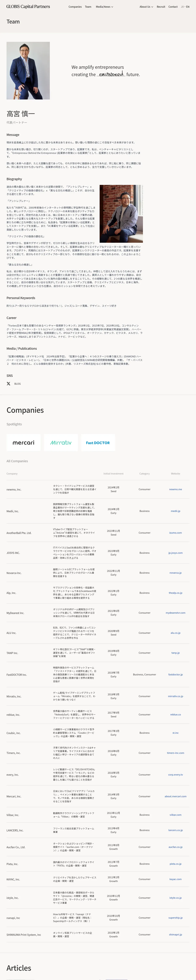196x980 pixels.
Task: Switch language to JA
Action: 182,7
